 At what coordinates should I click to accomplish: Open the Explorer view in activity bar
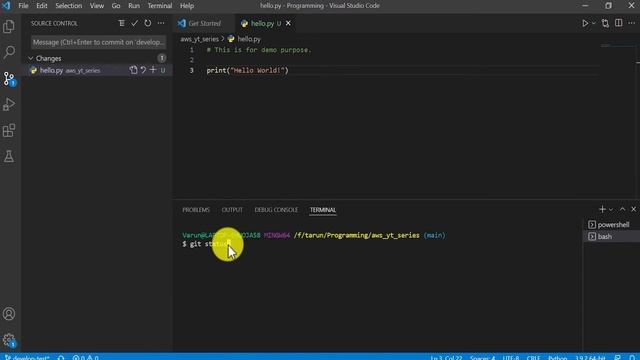(9, 27)
